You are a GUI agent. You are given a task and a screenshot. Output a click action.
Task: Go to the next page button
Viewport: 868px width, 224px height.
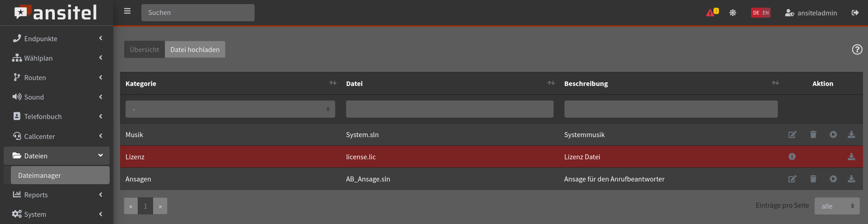tap(160, 206)
